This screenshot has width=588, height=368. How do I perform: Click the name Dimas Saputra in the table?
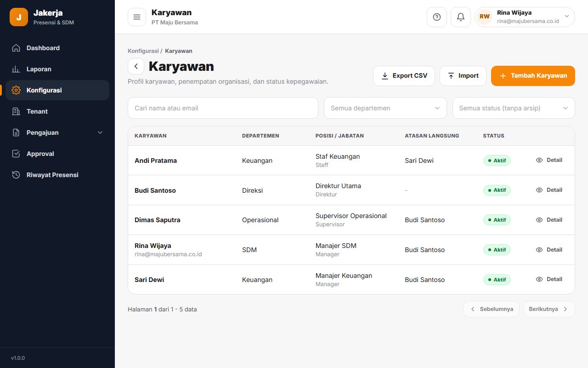click(x=158, y=220)
